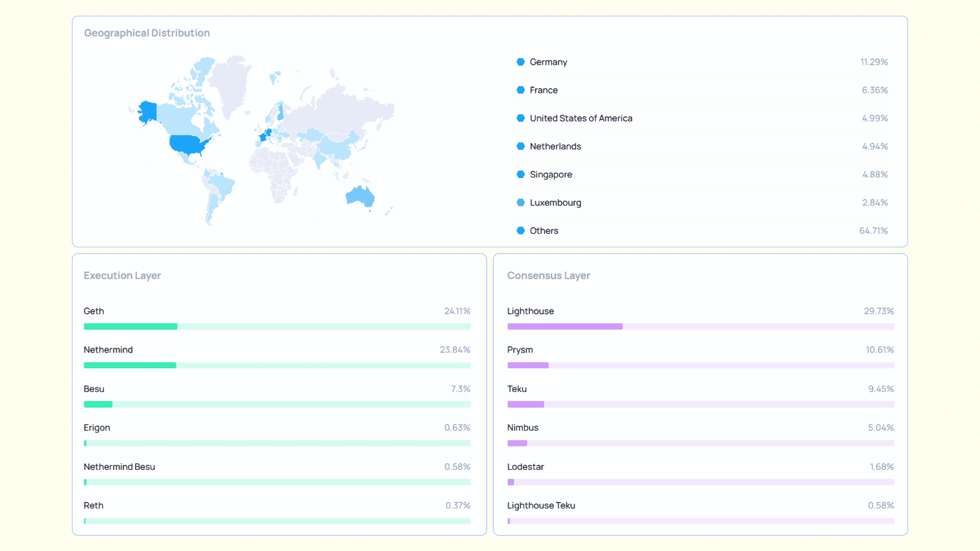The width and height of the screenshot is (980, 551).
Task: Click the United States of America legend dot
Action: click(x=521, y=118)
